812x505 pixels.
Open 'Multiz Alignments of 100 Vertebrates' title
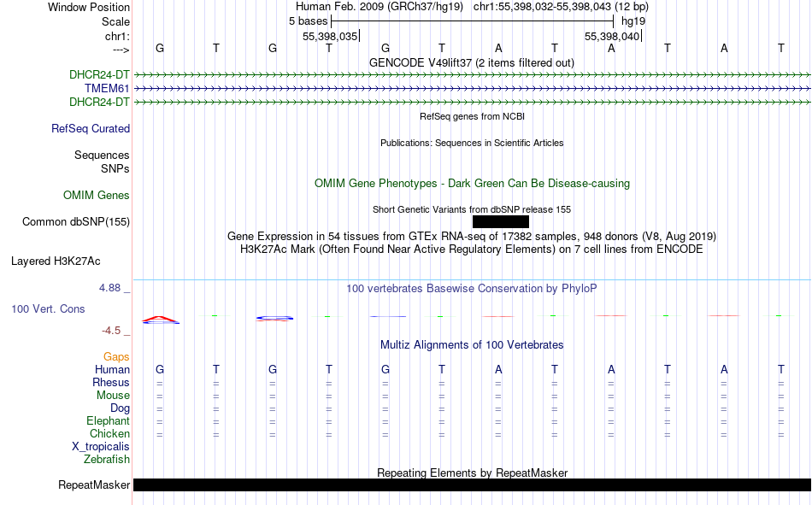point(472,345)
